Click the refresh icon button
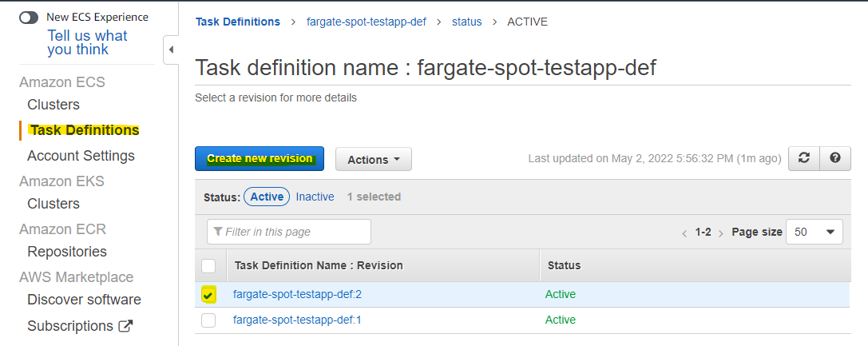 (x=804, y=158)
